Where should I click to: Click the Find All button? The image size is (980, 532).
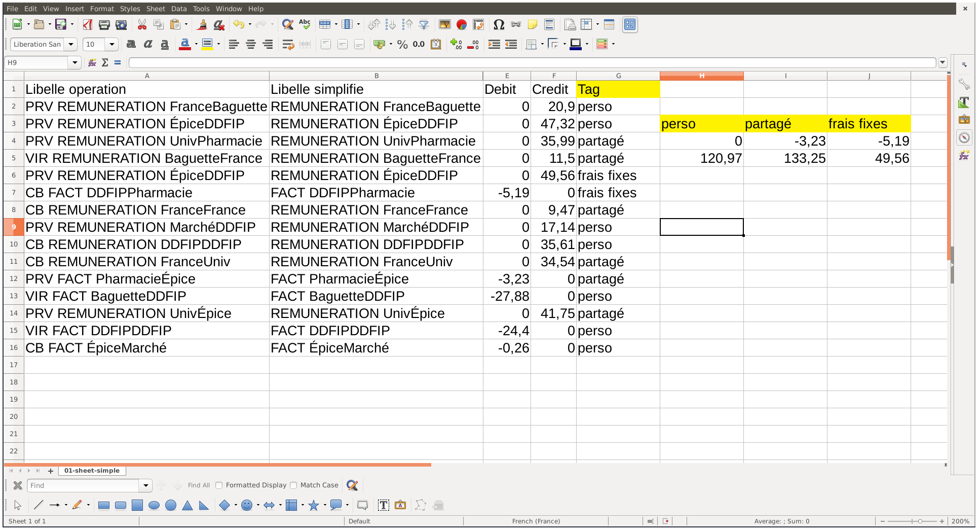[199, 485]
